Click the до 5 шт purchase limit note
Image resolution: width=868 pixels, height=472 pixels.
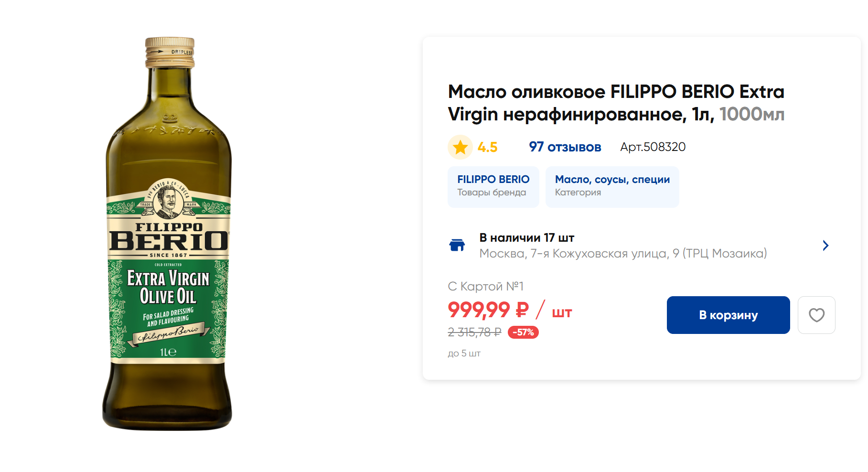tap(464, 354)
